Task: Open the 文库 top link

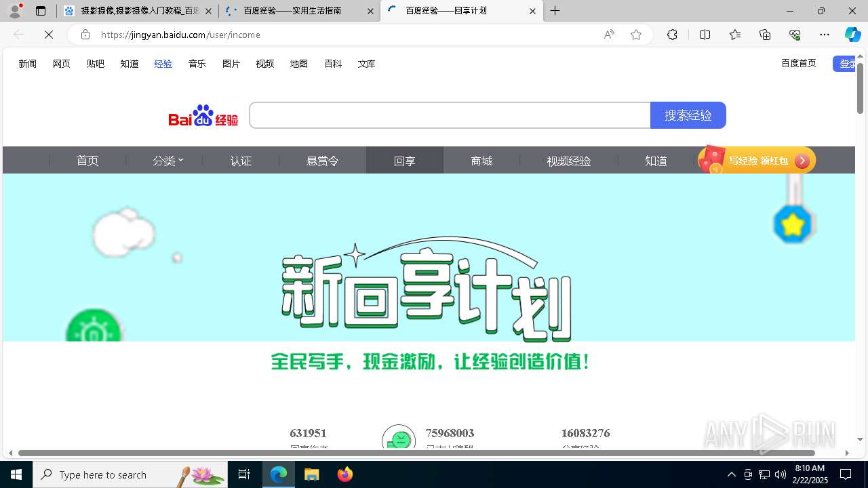Action: coord(367,64)
